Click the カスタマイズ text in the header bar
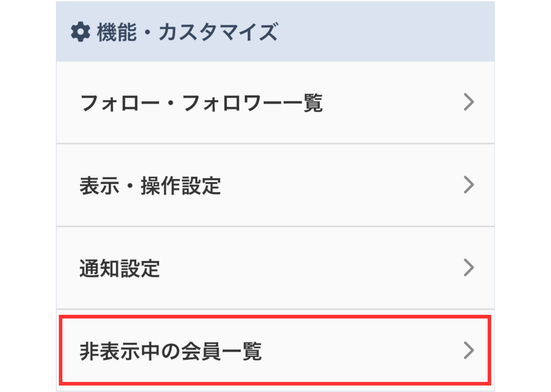This screenshot has height=392, width=551. click(218, 32)
